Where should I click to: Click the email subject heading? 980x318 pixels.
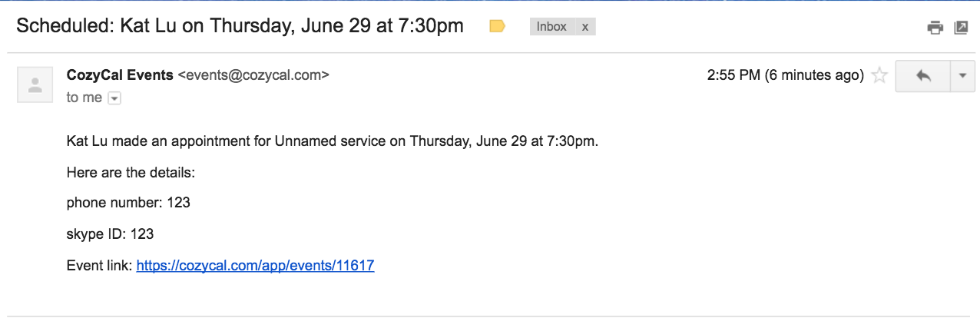[x=240, y=25]
